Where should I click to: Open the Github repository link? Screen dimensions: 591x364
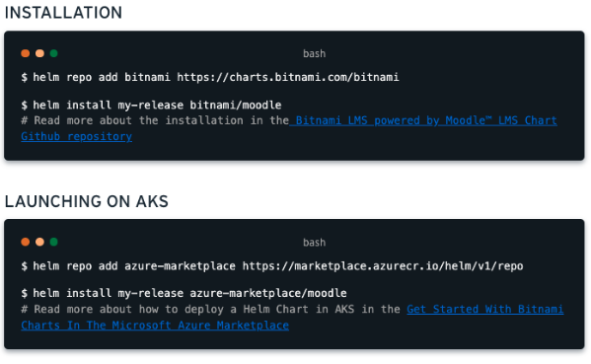(x=77, y=136)
